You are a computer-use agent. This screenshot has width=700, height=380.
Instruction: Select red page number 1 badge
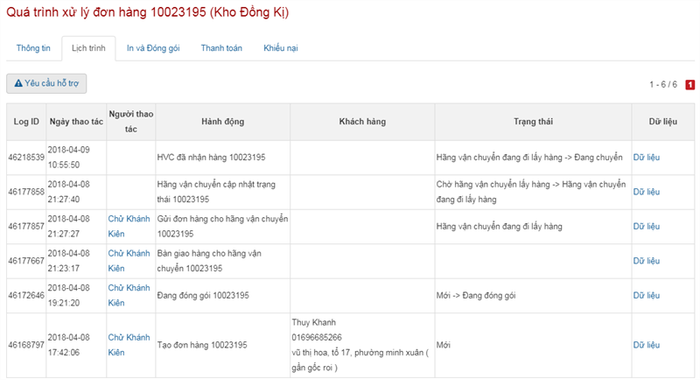(690, 84)
